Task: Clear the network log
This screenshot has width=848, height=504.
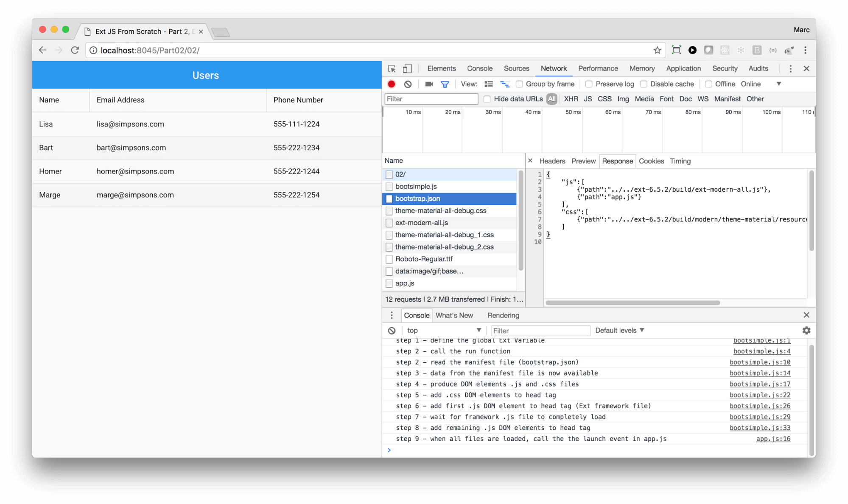Action: [408, 84]
